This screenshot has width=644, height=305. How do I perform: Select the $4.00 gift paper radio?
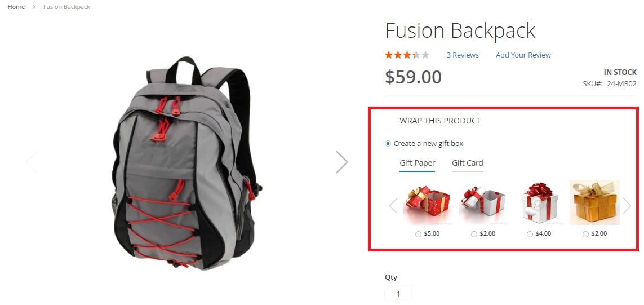tap(530, 234)
